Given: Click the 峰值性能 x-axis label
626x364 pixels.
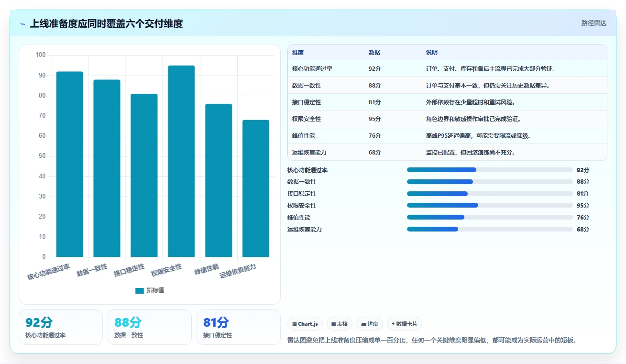Looking at the screenshot, I should (x=207, y=269).
